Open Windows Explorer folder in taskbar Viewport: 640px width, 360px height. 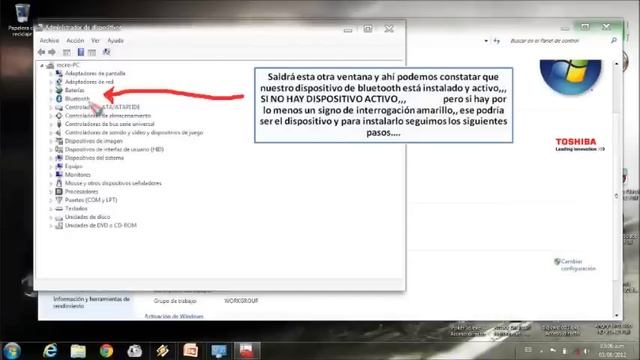78,351
